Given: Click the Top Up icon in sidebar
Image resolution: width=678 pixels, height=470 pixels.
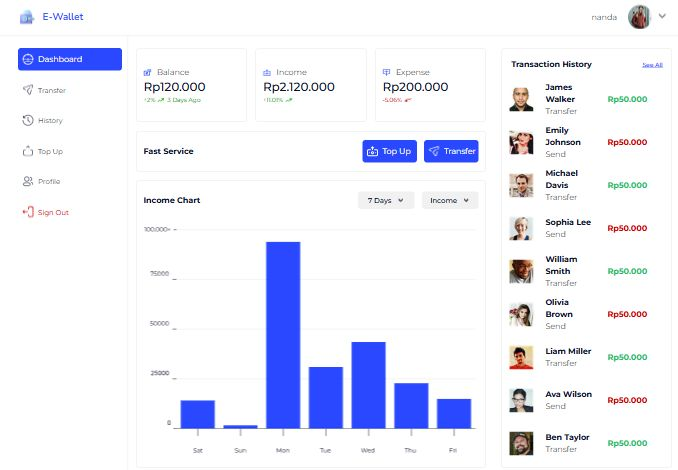Looking at the screenshot, I should pyautogui.click(x=28, y=151).
